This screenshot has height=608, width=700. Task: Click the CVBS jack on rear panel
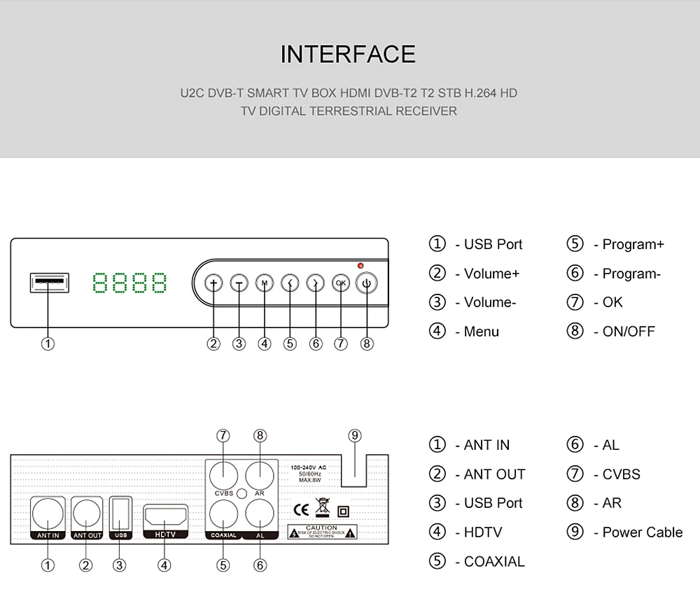tap(224, 476)
